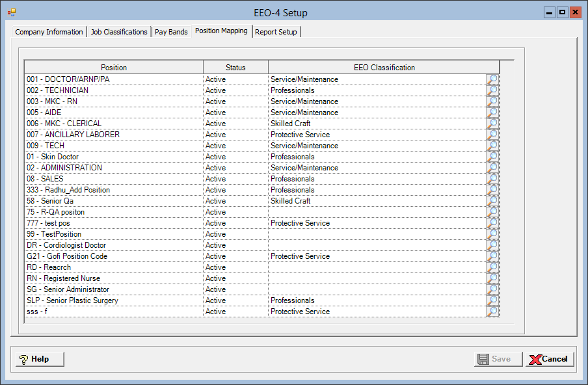Viewport: 588px width, 385px height.
Task: Click the lookup icon for RN - Registered Nurse
Action: point(492,278)
